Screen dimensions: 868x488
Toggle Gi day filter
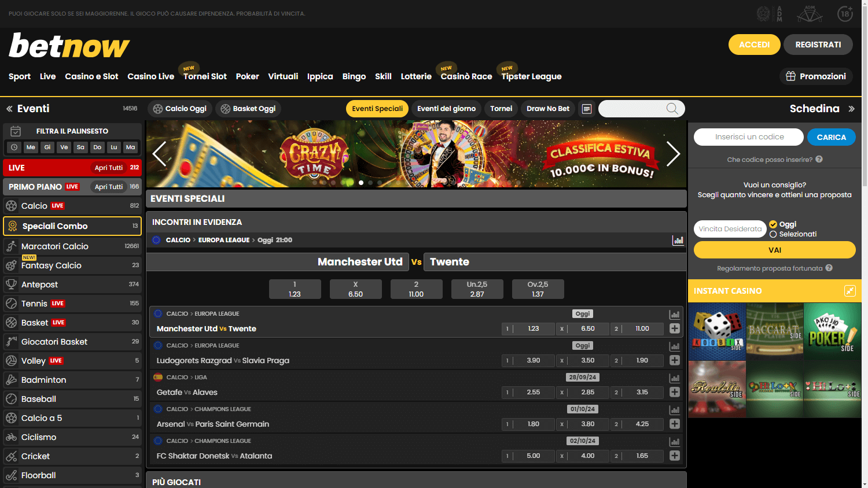47,147
